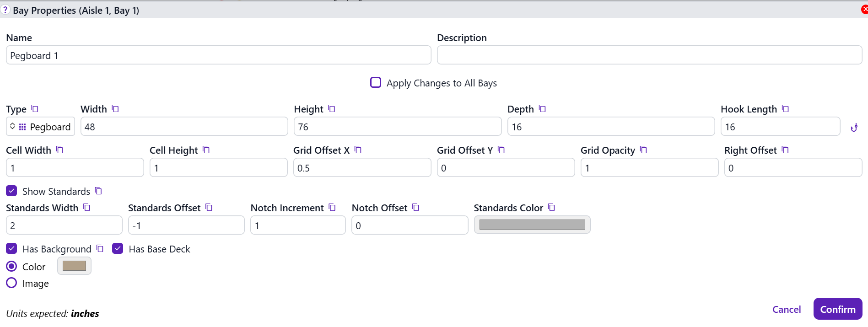Click the Cancel link
868x327 pixels.
(x=786, y=309)
